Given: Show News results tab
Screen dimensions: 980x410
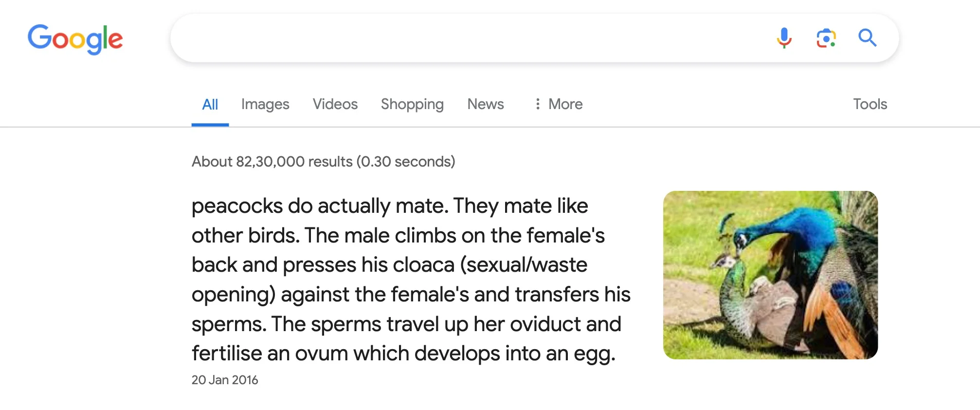Looking at the screenshot, I should coord(485,104).
